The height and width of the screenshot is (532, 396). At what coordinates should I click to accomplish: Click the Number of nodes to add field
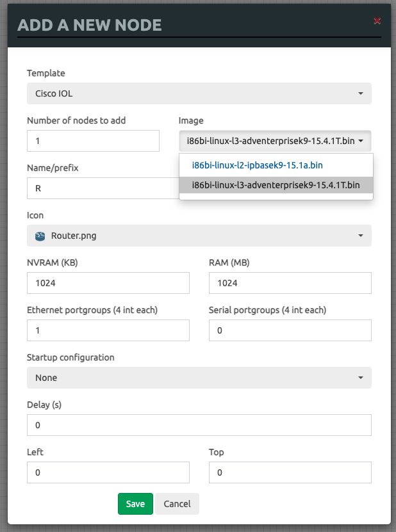click(93, 141)
